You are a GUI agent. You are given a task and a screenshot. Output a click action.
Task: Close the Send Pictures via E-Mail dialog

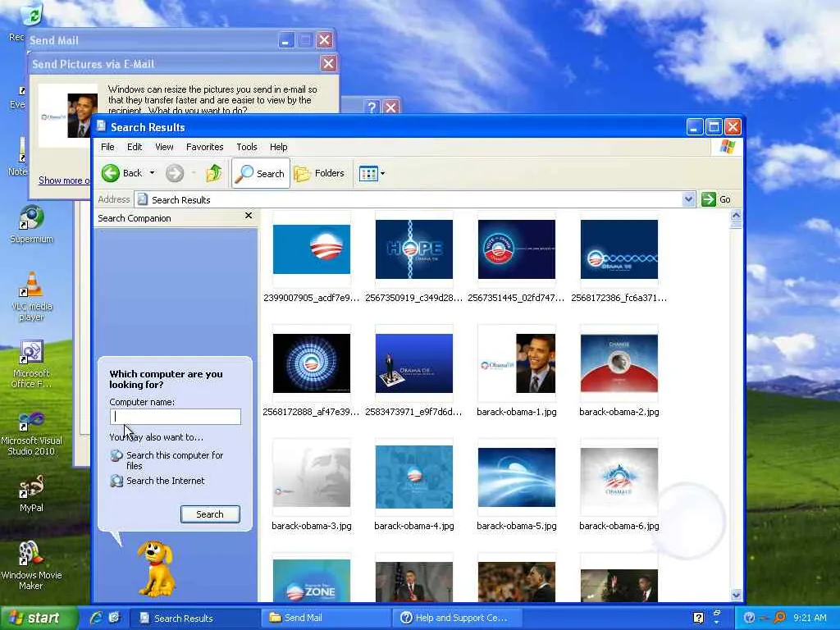click(x=328, y=64)
